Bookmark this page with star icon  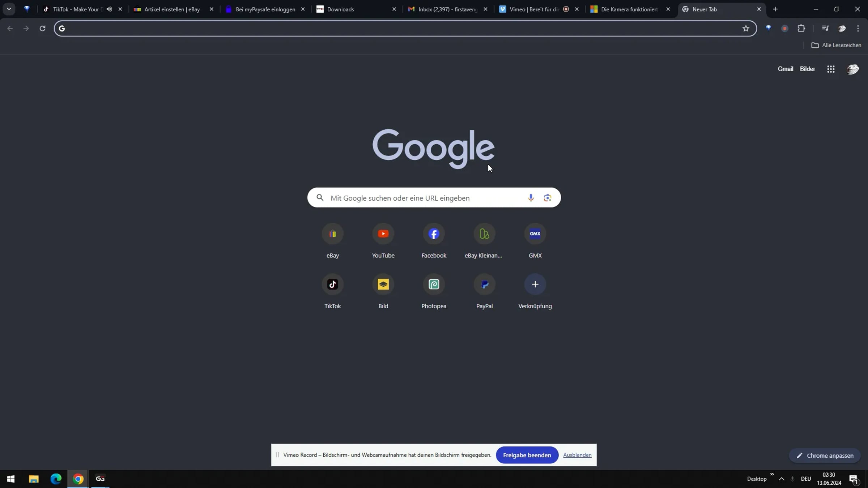coord(746,29)
